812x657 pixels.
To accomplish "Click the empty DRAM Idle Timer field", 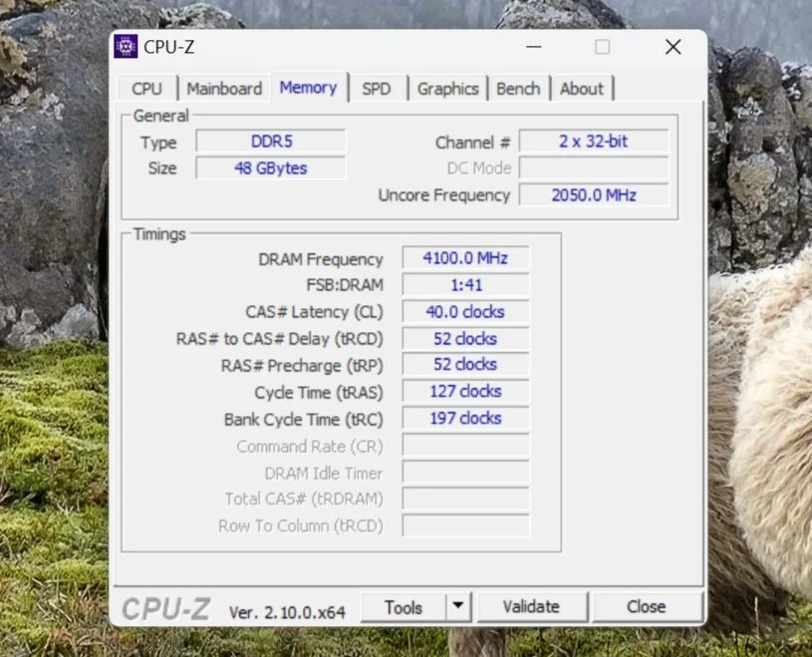I will tap(465, 473).
